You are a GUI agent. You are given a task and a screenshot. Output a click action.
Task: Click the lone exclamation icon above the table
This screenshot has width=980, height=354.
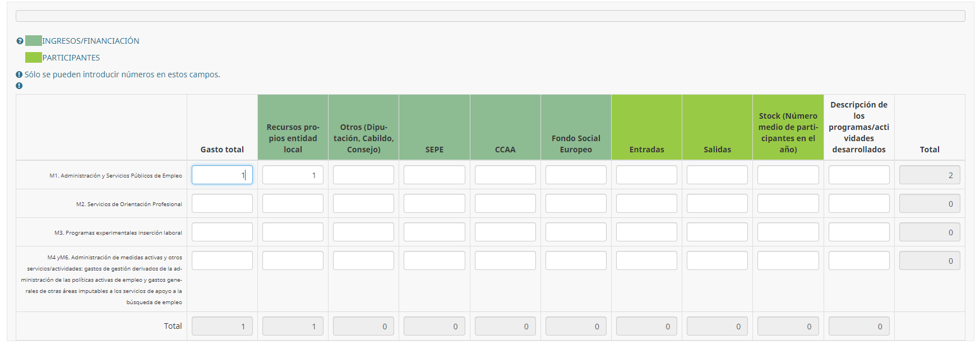[x=19, y=86]
